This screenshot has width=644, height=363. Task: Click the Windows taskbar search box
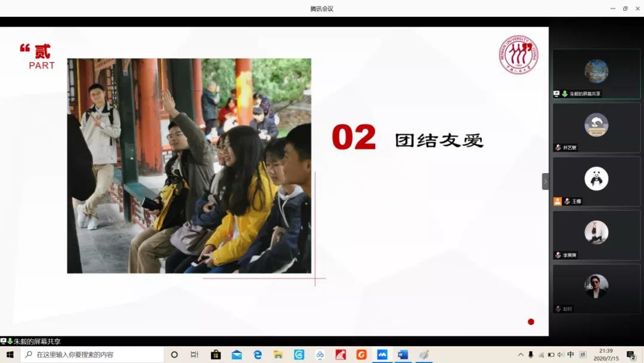[x=92, y=355]
